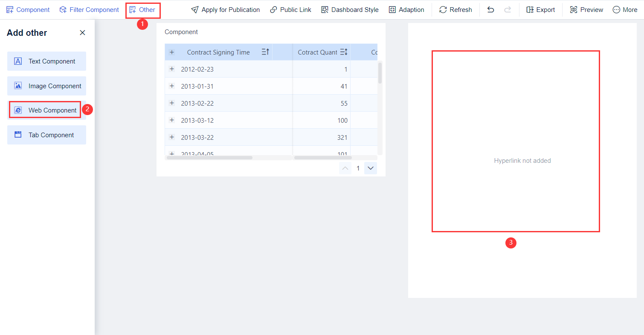Expand the 2013-01-31 table row

tap(172, 86)
